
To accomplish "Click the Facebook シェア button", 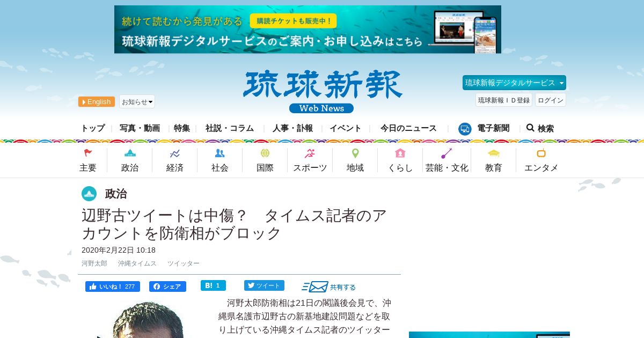I will 167,286.
